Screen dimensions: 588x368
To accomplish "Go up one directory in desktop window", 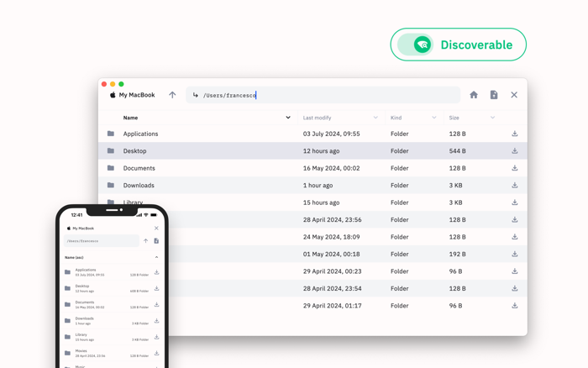I will 172,95.
